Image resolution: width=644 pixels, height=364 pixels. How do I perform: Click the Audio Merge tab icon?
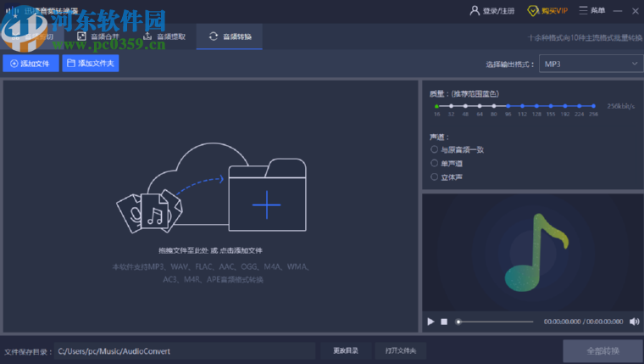click(81, 36)
